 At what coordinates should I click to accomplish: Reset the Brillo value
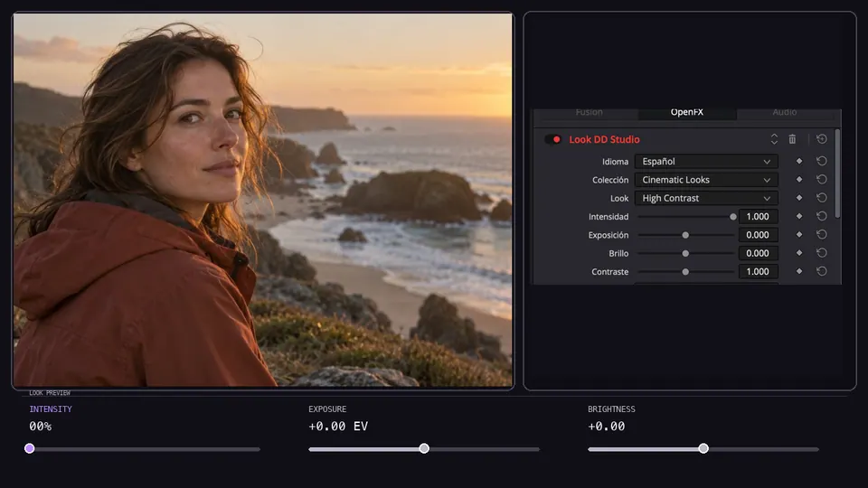pos(822,253)
